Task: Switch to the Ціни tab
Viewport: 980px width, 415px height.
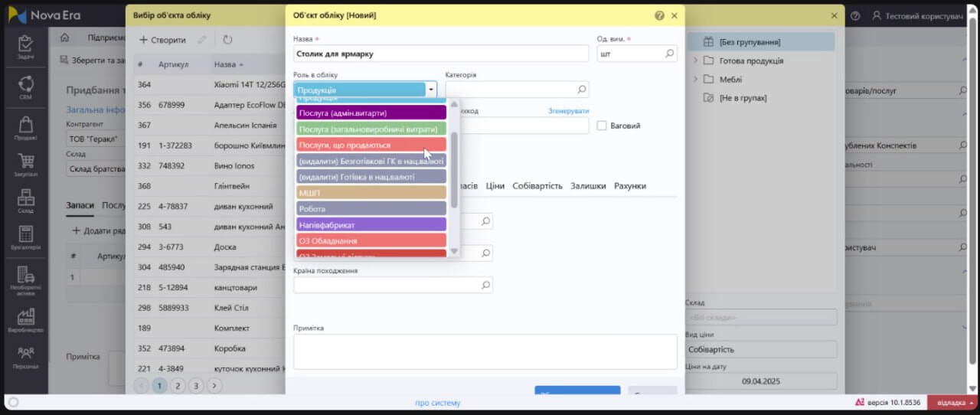Action: coord(495,186)
